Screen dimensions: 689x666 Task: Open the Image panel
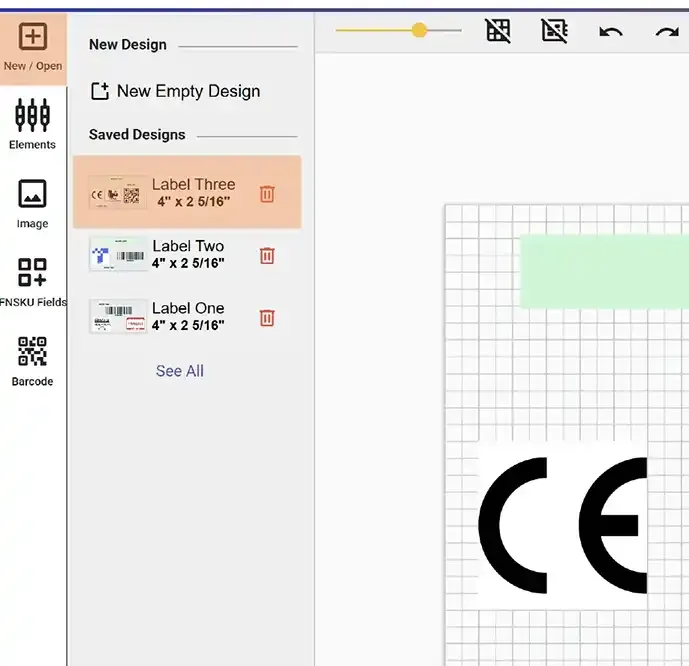tap(33, 204)
